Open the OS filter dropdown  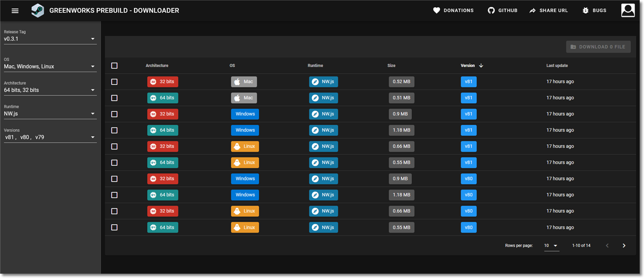[50, 67]
